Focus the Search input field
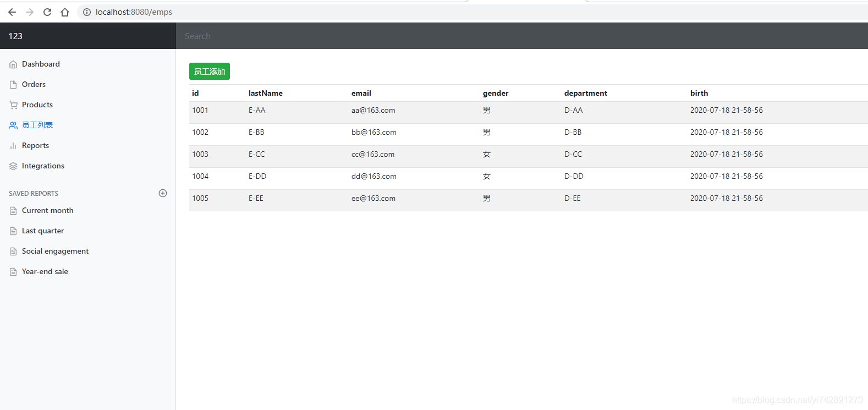The height and width of the screenshot is (410, 868). [522, 36]
